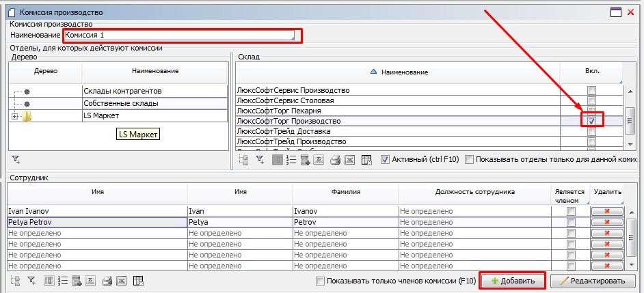
Task: Click the Excel export icon in the Сотрудник toolbar
Action: click(x=120, y=281)
